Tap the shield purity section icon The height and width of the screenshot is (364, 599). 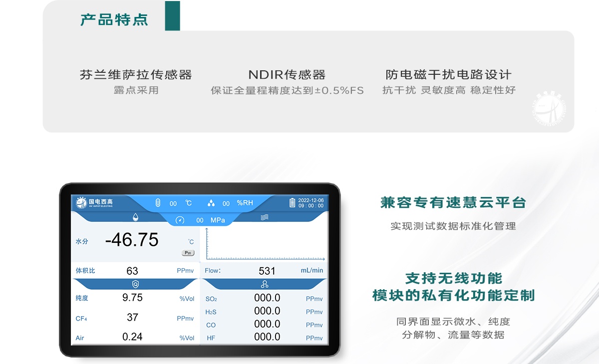pos(135,284)
